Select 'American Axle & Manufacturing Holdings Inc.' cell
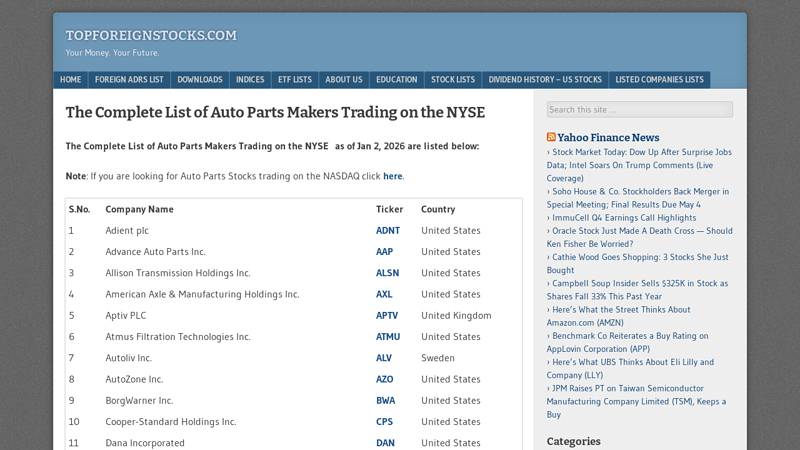 (202, 294)
